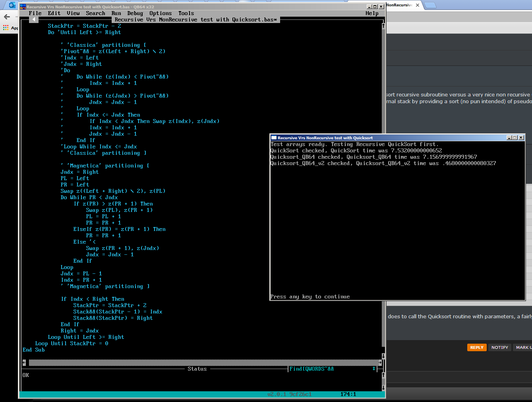Open the File menu

click(35, 13)
